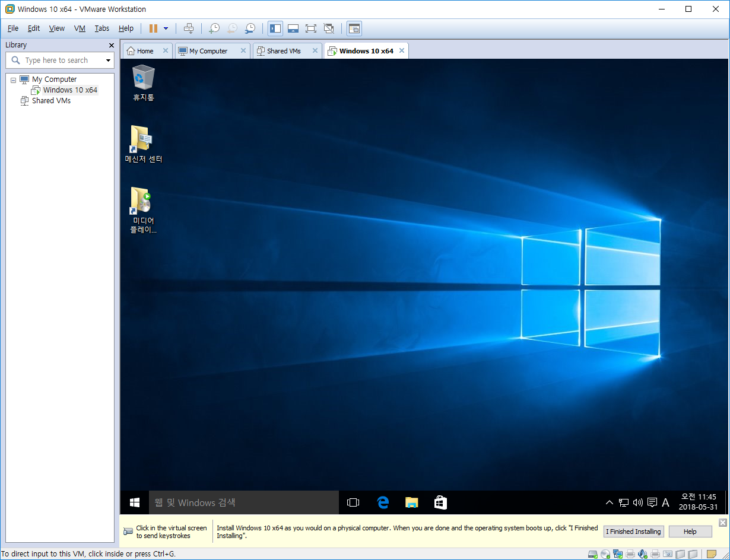Open the Tabs menu
730x560 pixels.
click(102, 28)
